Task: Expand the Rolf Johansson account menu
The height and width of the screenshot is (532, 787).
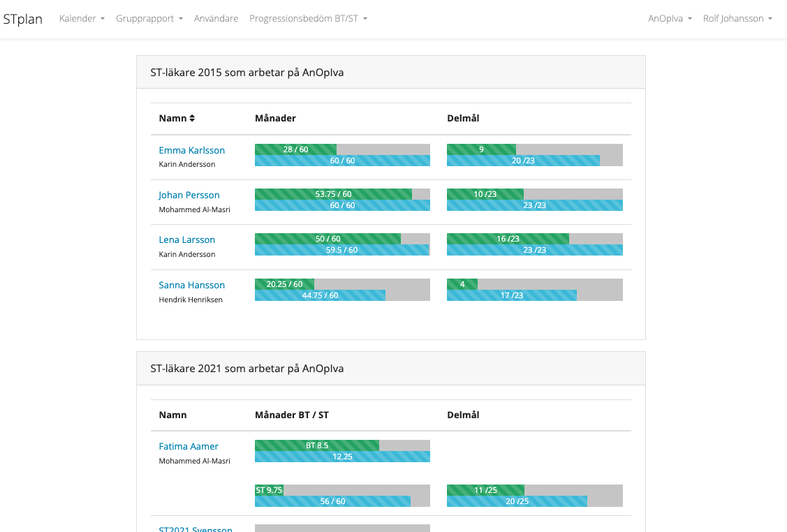Action: point(737,18)
